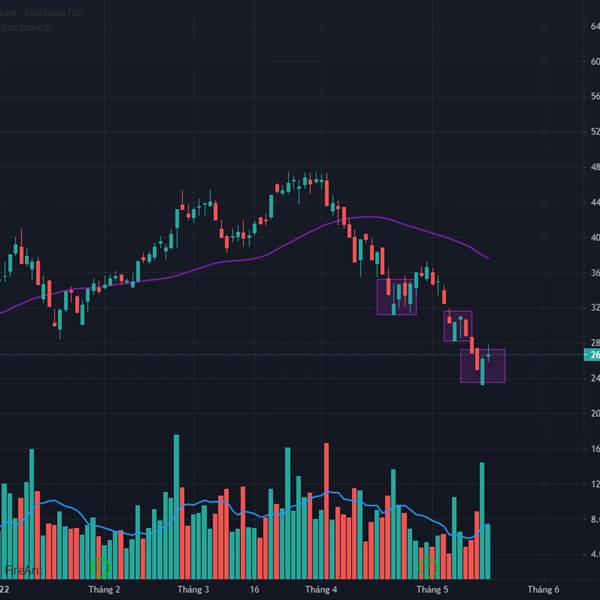Click the 52 price level on price axis

coord(595,132)
